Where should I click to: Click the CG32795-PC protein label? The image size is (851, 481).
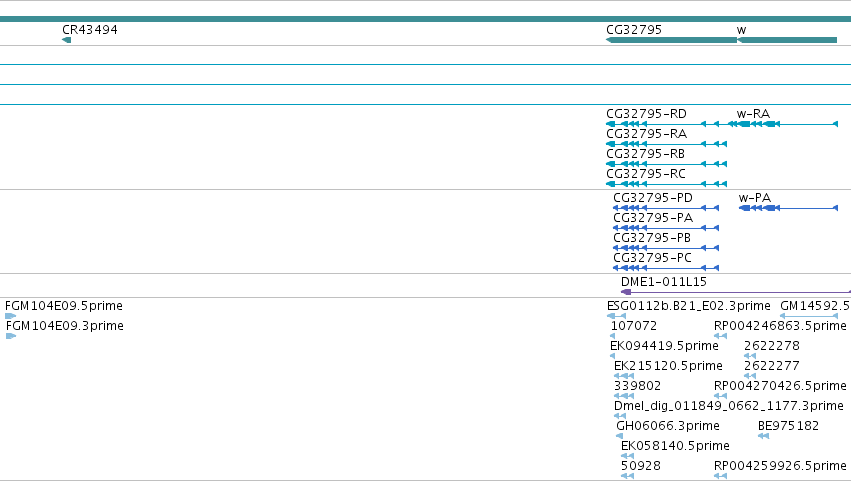point(652,258)
